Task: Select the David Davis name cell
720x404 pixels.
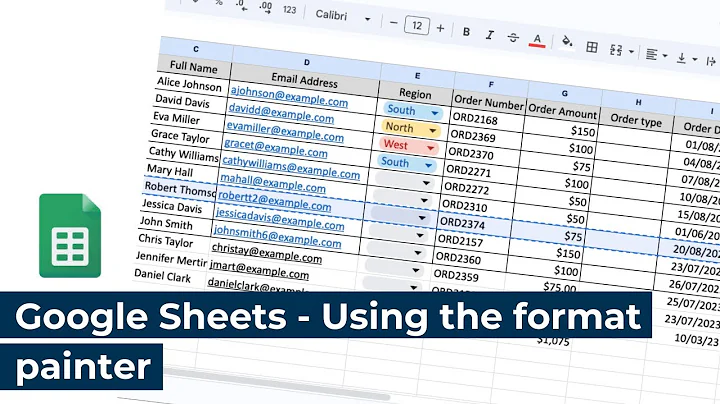Action: tap(189, 101)
